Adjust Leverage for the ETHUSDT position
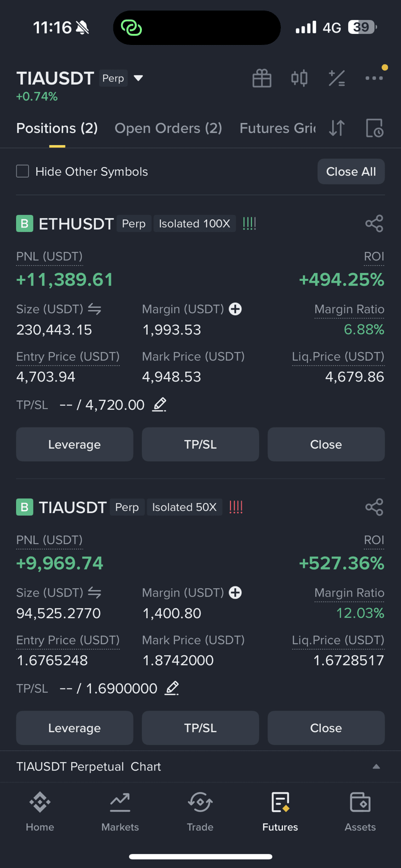Screen dimensions: 401x868 [x=75, y=444]
